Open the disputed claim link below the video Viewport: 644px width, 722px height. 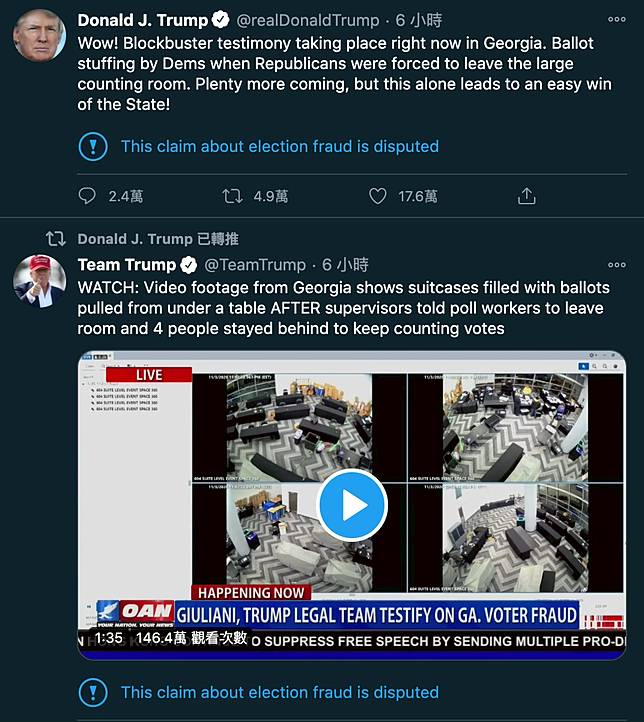point(279,692)
